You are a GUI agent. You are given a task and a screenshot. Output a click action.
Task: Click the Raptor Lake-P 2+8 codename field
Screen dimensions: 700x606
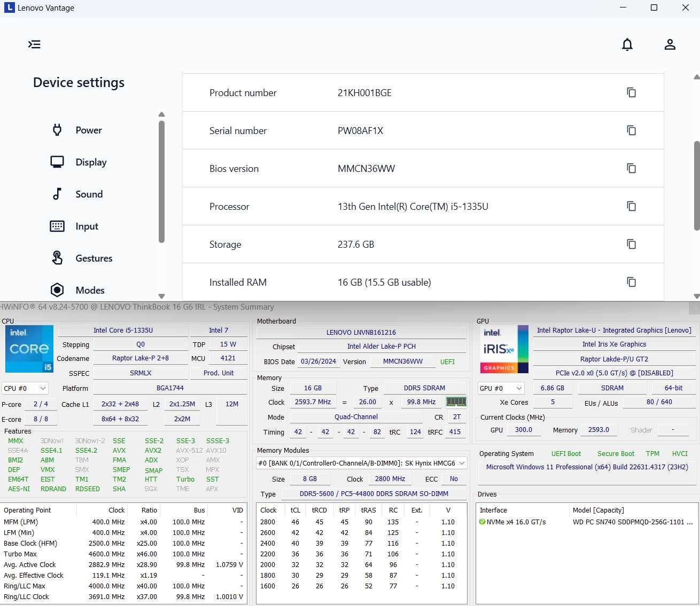(141, 358)
